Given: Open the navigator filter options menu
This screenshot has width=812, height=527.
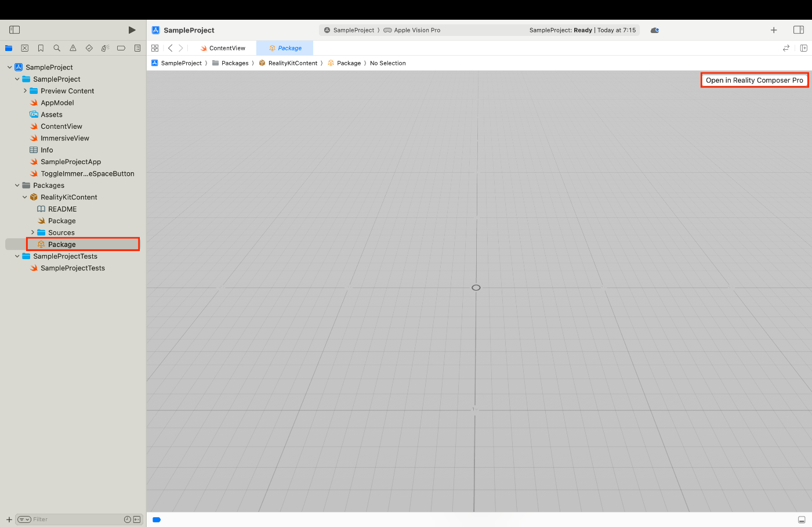Looking at the screenshot, I should pyautogui.click(x=24, y=519).
